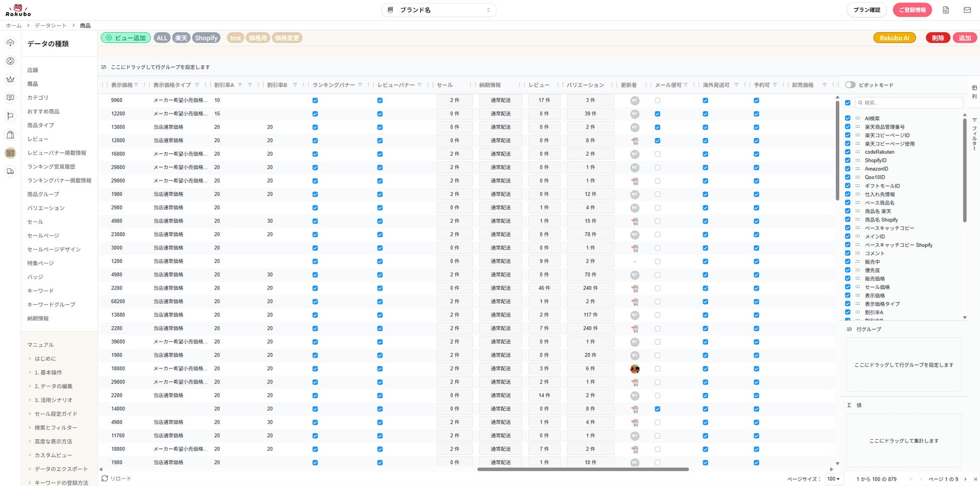
Task: Uncheck AI検索 column checkbox
Action: (x=848, y=119)
